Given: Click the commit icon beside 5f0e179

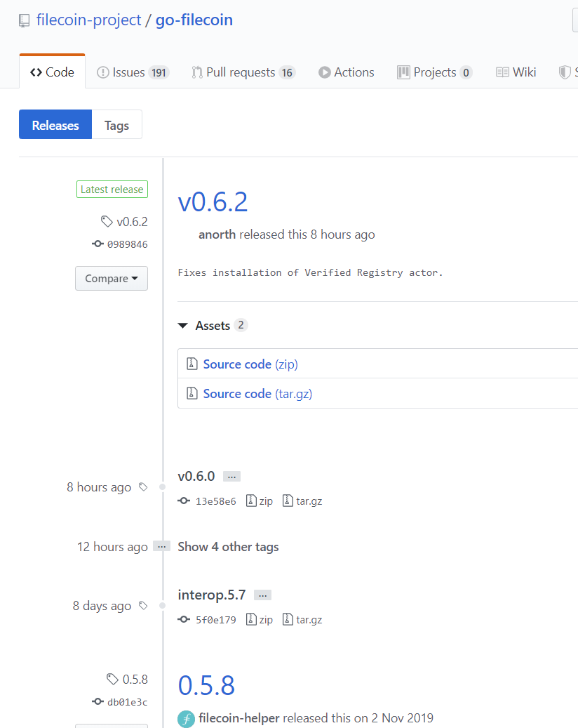Looking at the screenshot, I should pyautogui.click(x=184, y=620).
